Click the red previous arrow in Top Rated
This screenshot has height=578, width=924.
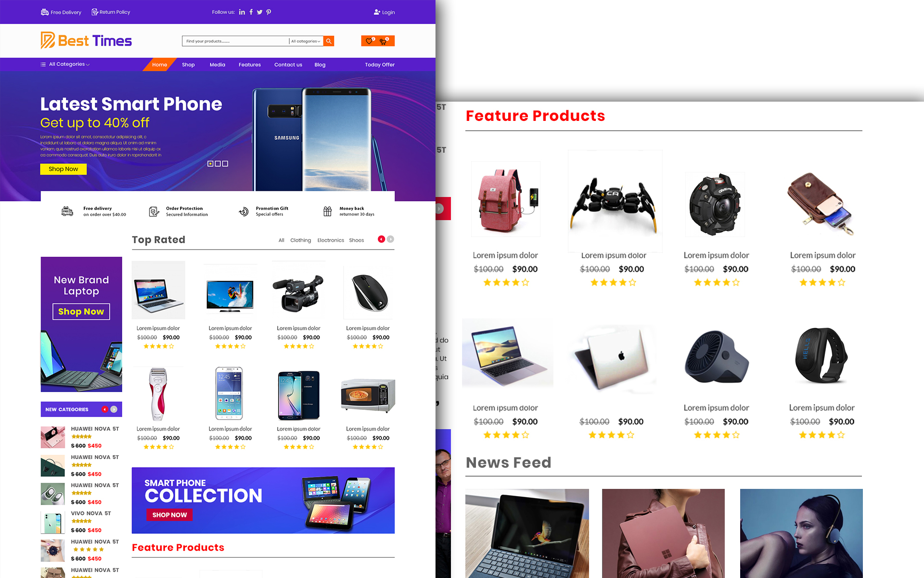tap(381, 239)
